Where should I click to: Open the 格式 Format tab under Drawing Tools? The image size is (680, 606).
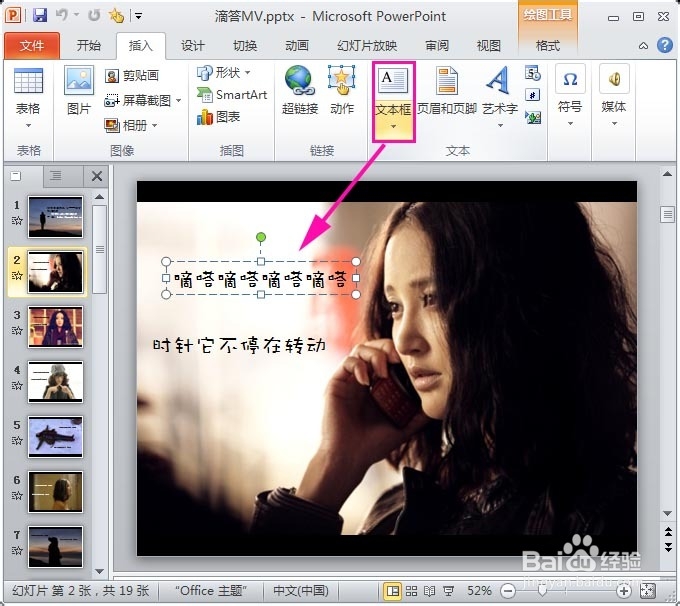tap(548, 46)
